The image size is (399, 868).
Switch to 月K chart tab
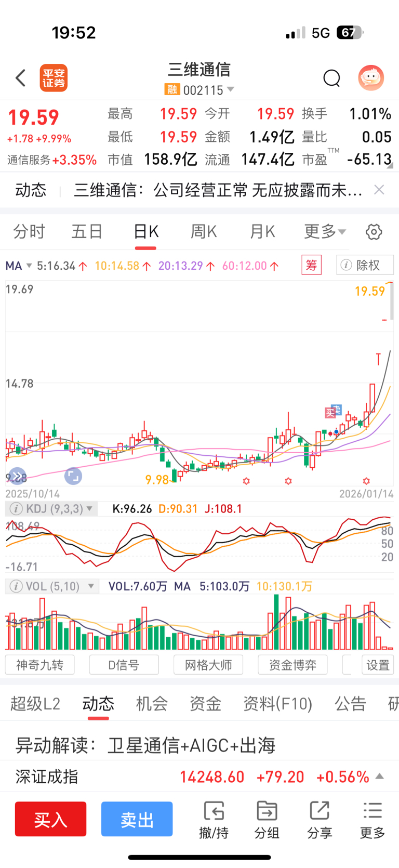[x=262, y=231]
